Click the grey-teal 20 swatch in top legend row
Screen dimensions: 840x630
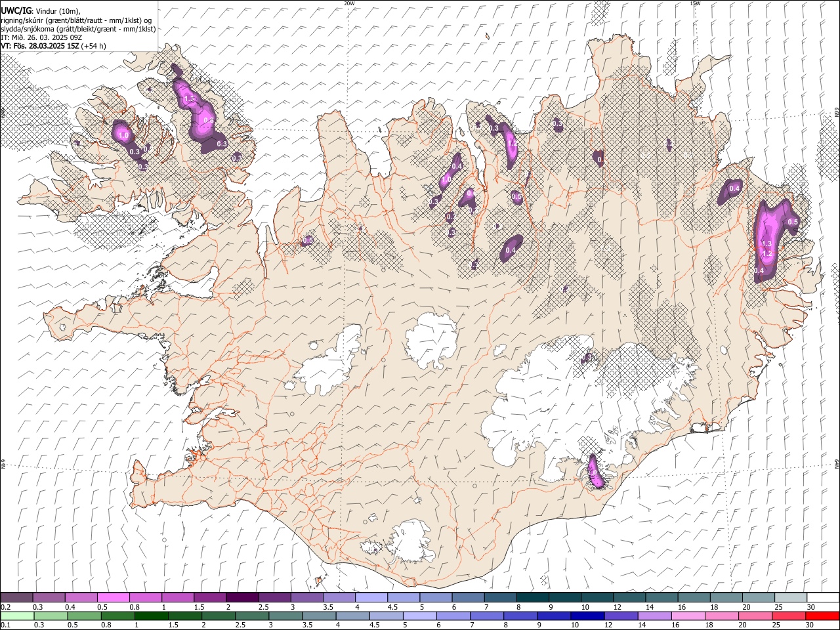tap(758, 597)
